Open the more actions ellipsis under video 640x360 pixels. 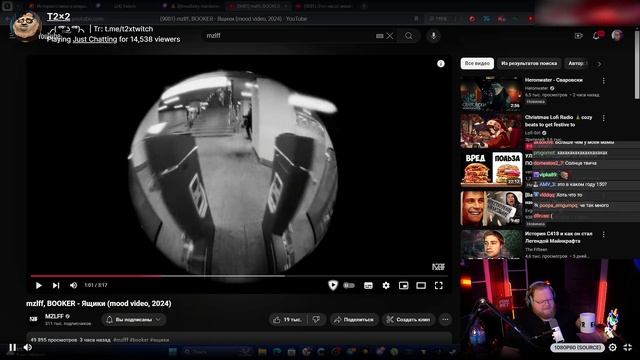coord(445,320)
